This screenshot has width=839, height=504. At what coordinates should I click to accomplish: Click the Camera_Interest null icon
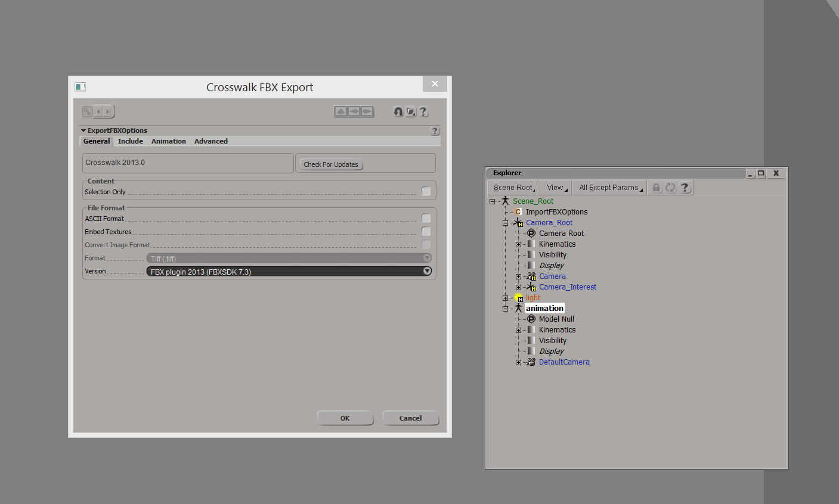click(x=531, y=287)
